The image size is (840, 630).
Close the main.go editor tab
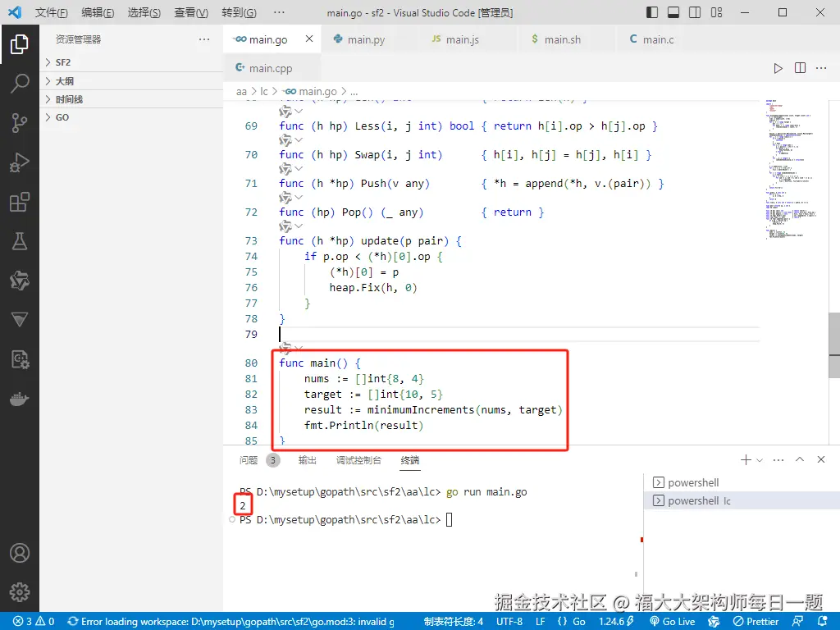[309, 39]
